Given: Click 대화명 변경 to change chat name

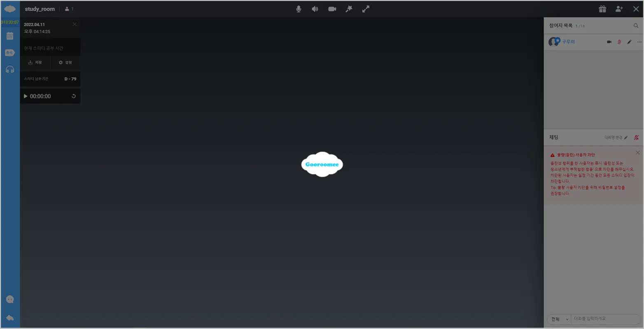Looking at the screenshot, I should point(616,138).
